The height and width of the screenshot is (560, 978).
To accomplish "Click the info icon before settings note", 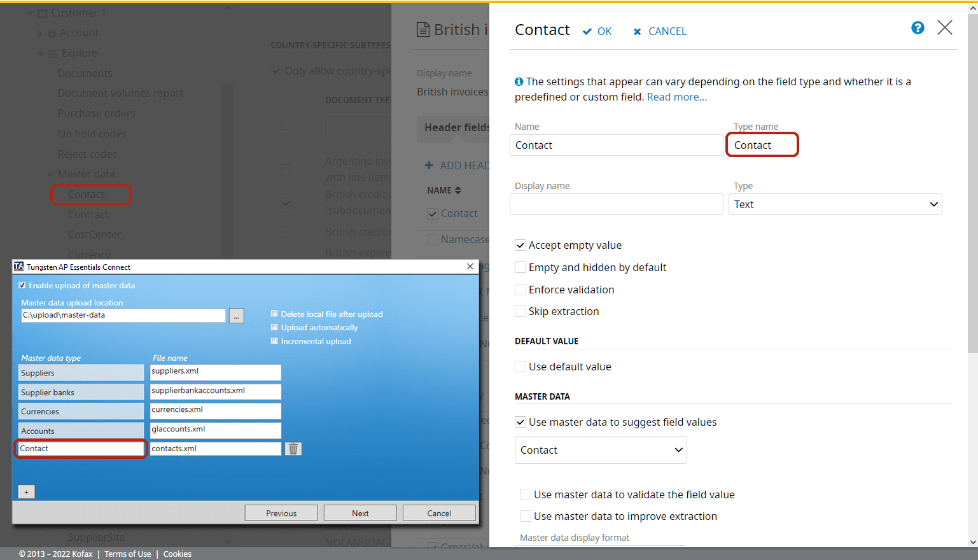I will coord(519,81).
